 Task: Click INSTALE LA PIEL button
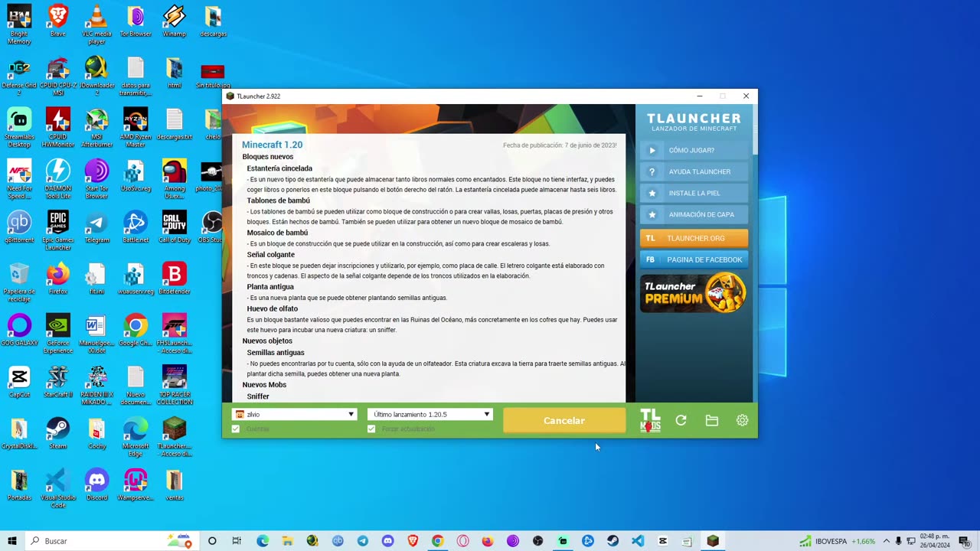pyautogui.click(x=694, y=193)
